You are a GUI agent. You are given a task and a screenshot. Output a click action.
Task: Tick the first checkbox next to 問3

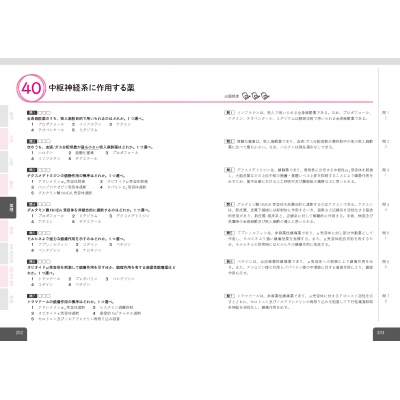pos(40,170)
